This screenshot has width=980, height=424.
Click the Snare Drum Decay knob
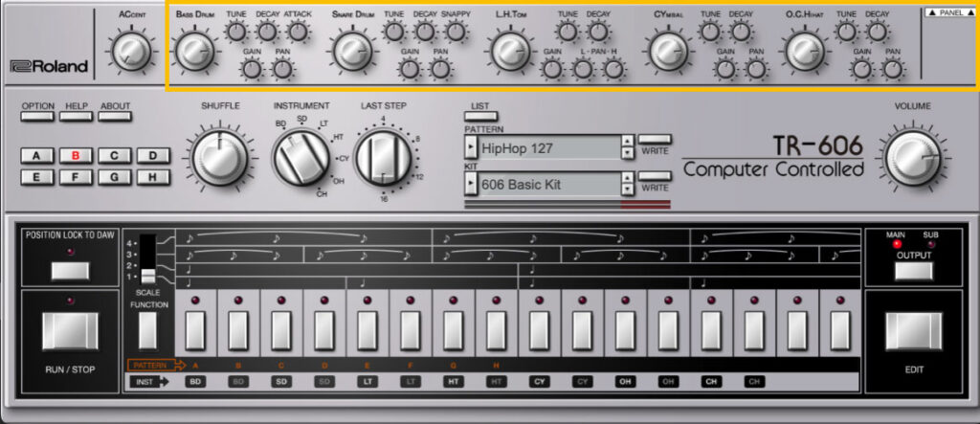(424, 32)
